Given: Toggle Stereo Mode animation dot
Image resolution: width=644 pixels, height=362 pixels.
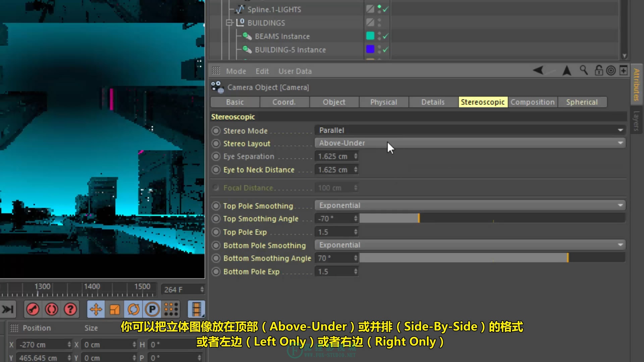Looking at the screenshot, I should [x=216, y=131].
